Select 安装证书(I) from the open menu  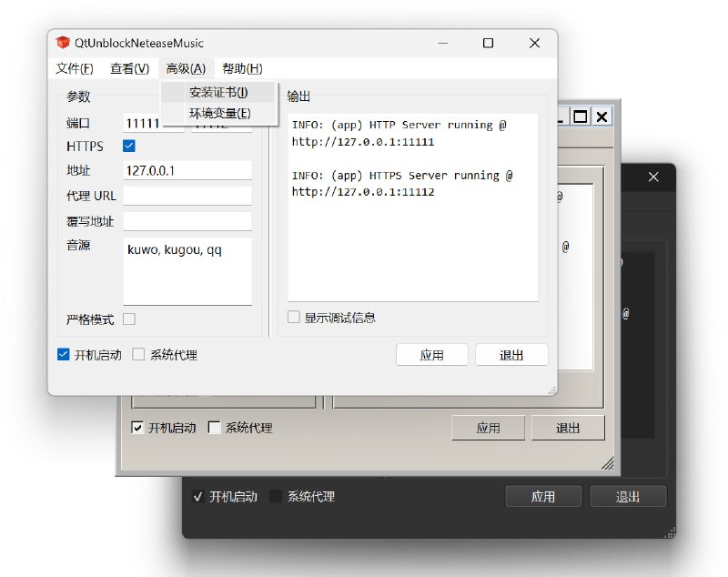217,92
